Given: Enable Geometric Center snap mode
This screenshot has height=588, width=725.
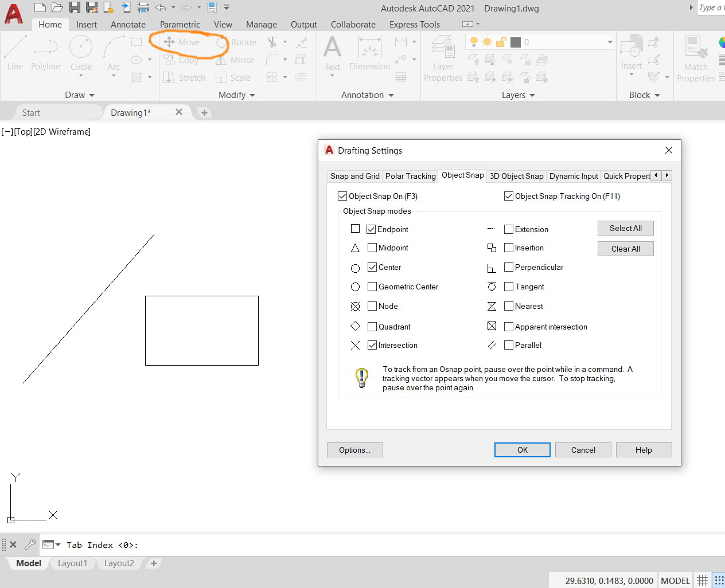Looking at the screenshot, I should tap(372, 287).
